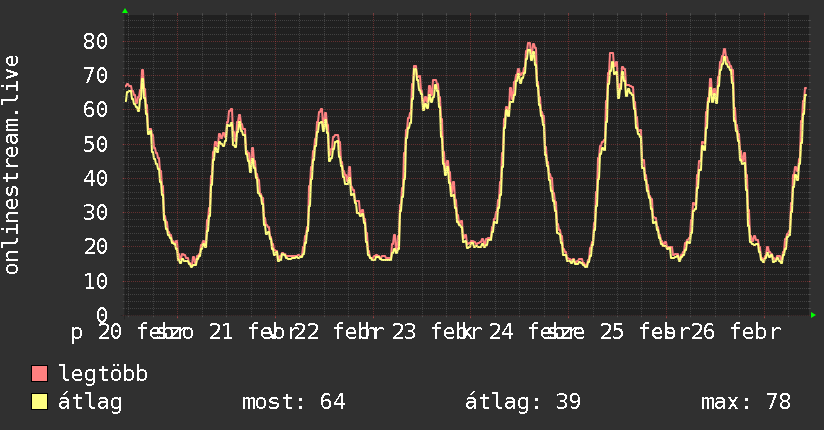Click the 'átlag: 39' average value
Viewport: 824px width, 430px height.
coord(523,402)
